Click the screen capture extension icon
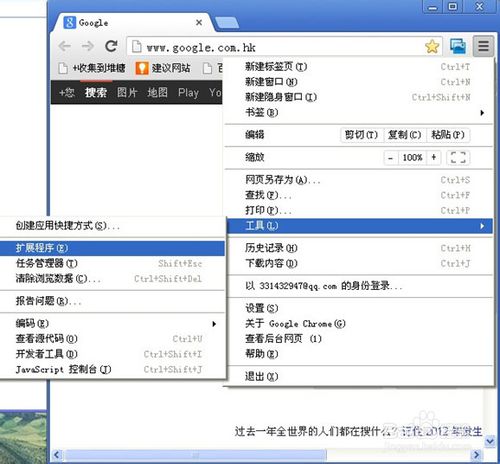The height and width of the screenshot is (464, 500). [x=458, y=46]
